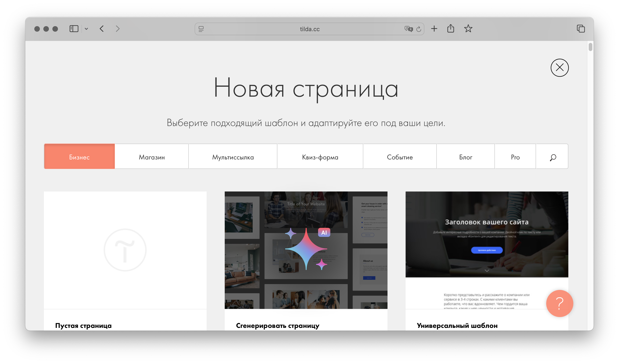Open the Блог tab
This screenshot has height=364, width=619.
point(465,156)
